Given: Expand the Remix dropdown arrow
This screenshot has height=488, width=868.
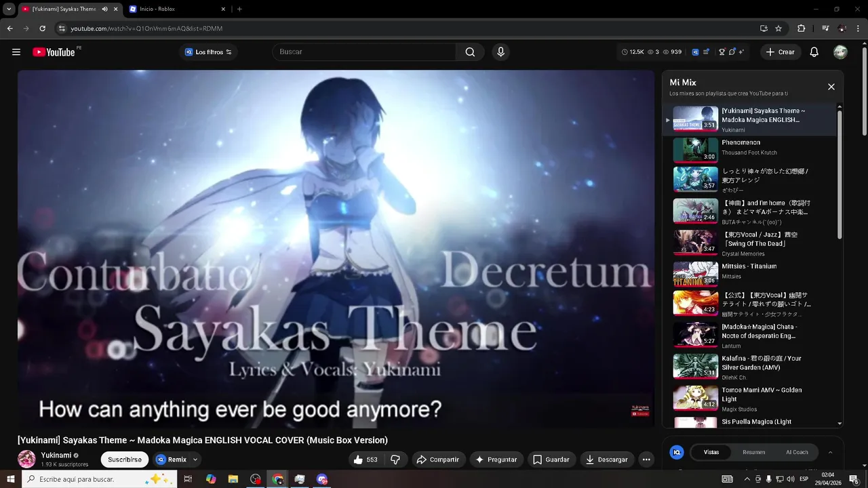Looking at the screenshot, I should (195, 460).
